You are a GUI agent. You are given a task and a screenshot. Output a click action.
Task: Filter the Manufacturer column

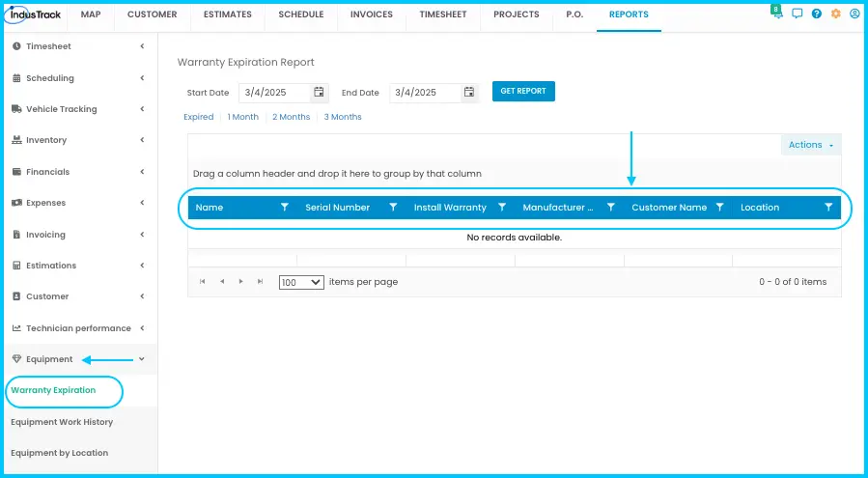pos(610,208)
